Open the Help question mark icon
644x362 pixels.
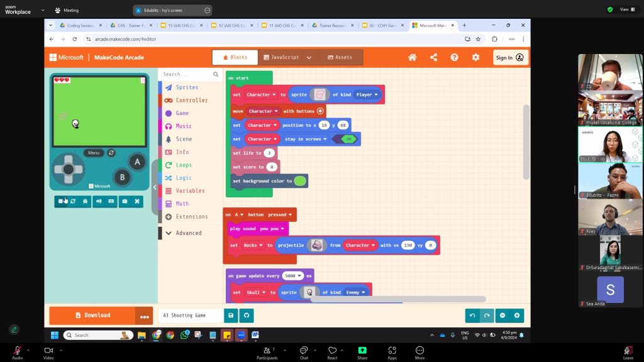pos(454,57)
